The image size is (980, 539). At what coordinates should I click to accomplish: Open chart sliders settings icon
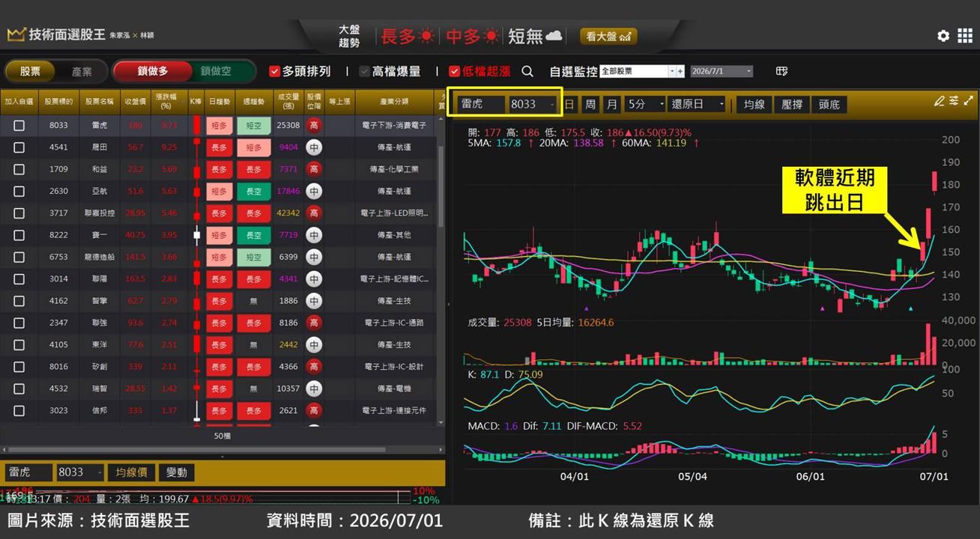click(954, 101)
